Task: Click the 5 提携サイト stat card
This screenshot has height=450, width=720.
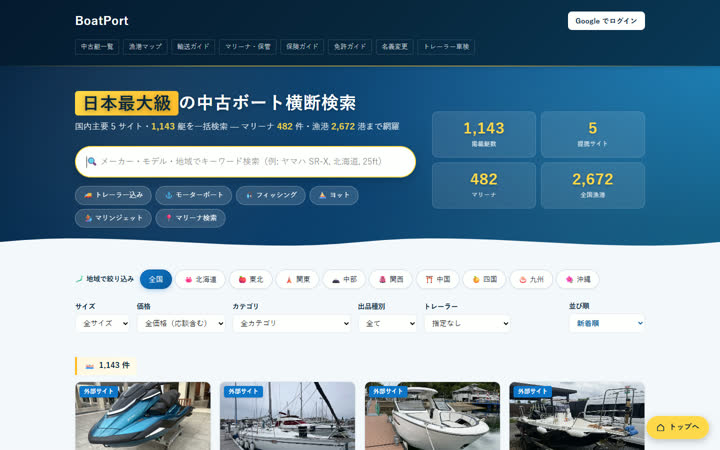Action: point(593,134)
